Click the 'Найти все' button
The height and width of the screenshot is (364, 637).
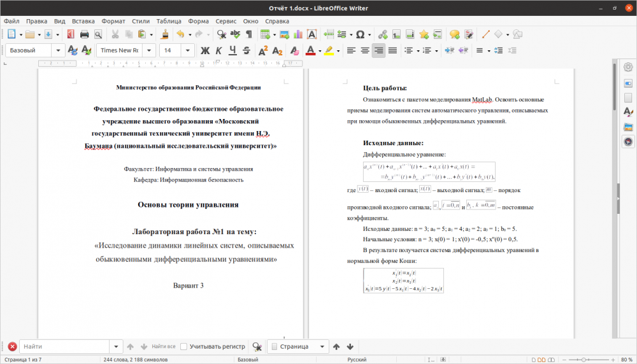(x=163, y=347)
